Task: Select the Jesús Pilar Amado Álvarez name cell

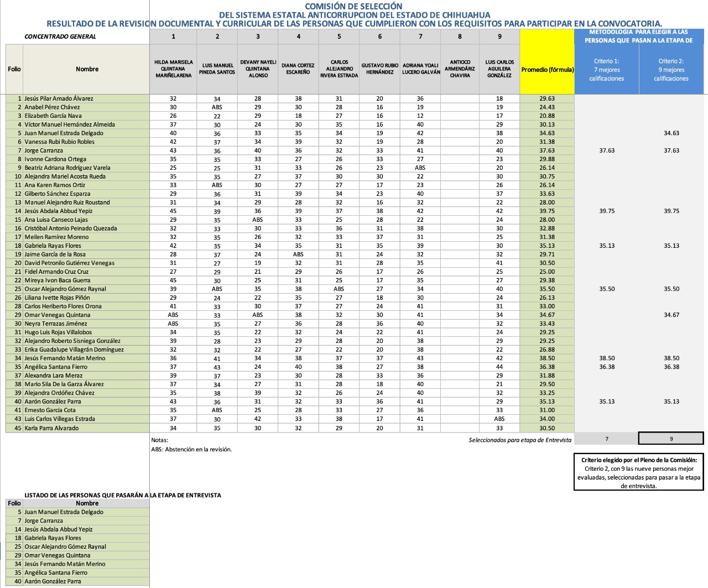Action: 59,98
